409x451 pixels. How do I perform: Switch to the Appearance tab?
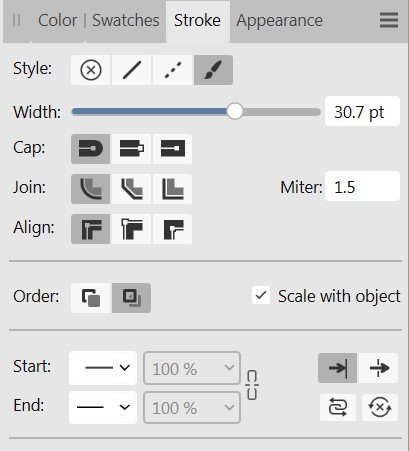coord(279,21)
